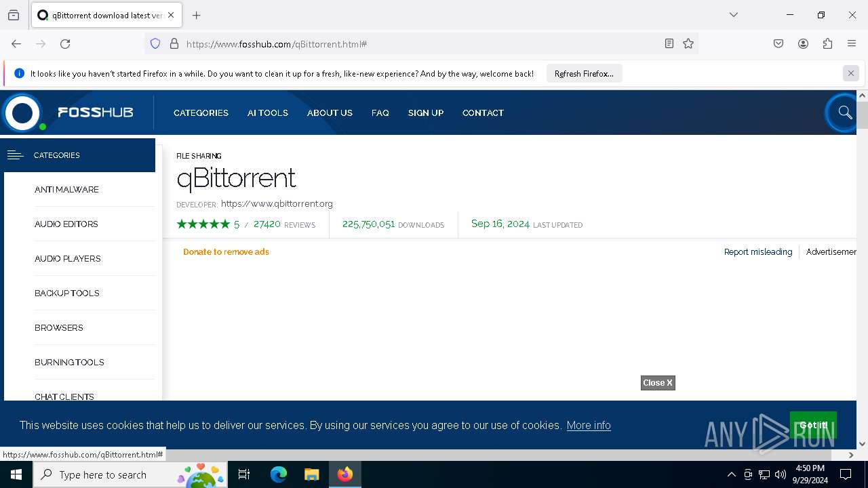This screenshot has height=488, width=868.
Task: Reload the current page
Action: [65, 44]
